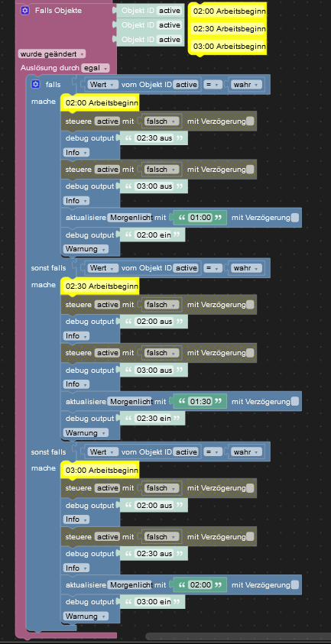Tick mit Verzögerung checkbox for Morgenlicht 01:30
This screenshot has height=644, width=331.
click(x=295, y=401)
